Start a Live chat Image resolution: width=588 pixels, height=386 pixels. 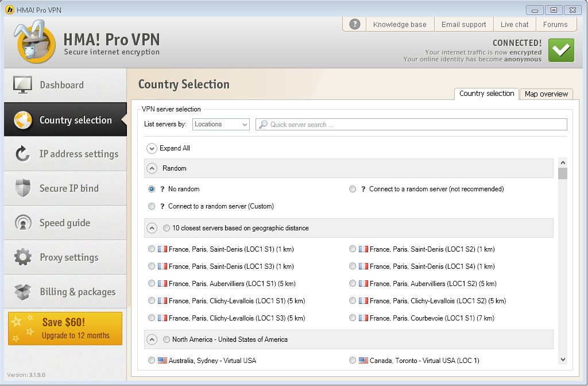(x=514, y=24)
